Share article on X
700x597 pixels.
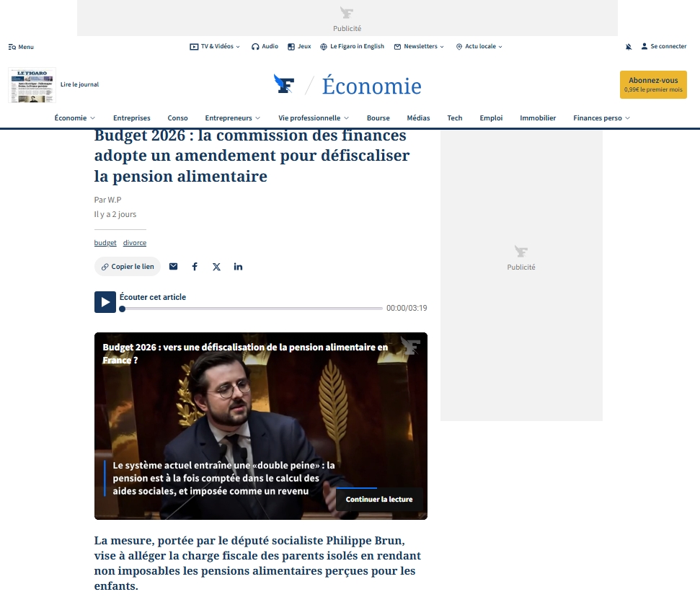point(216,267)
